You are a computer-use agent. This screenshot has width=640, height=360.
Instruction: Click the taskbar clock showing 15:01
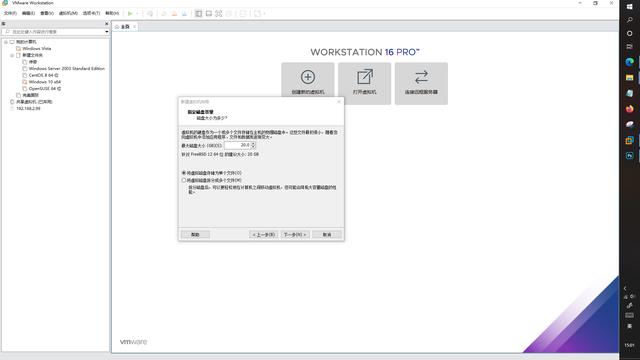click(629, 345)
